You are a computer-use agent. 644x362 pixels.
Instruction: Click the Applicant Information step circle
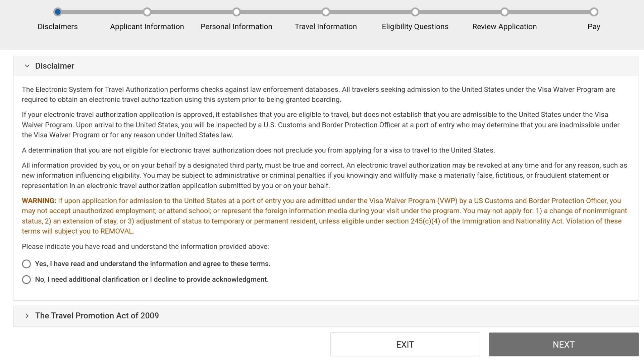click(x=147, y=12)
